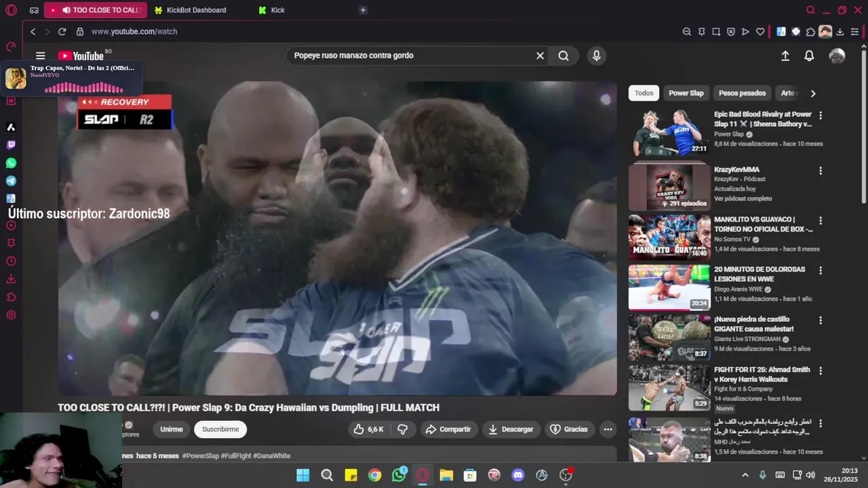Open Telegram in Opera sidebar
This screenshot has height=488, width=868.
[x=11, y=181]
